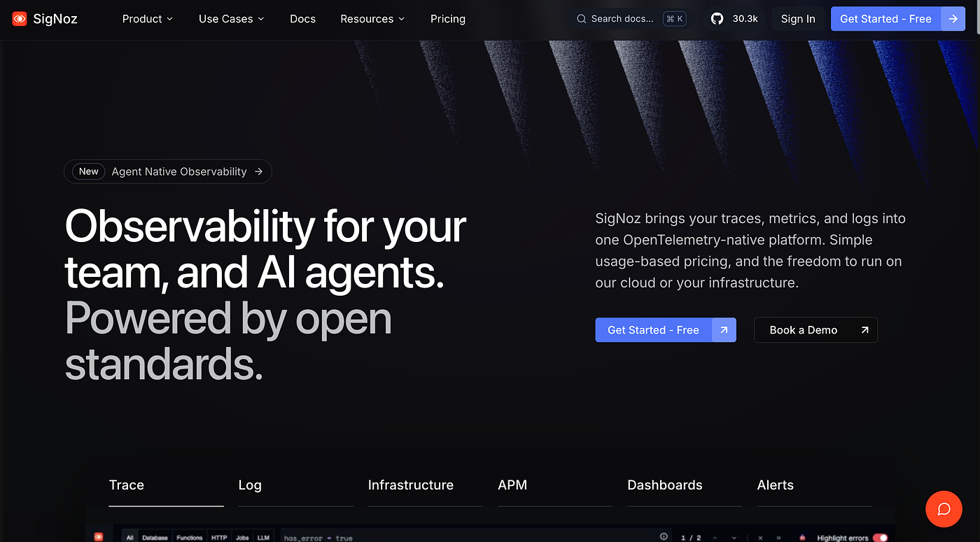
Task: Select the LLM filter in trace preview
Action: (263, 537)
